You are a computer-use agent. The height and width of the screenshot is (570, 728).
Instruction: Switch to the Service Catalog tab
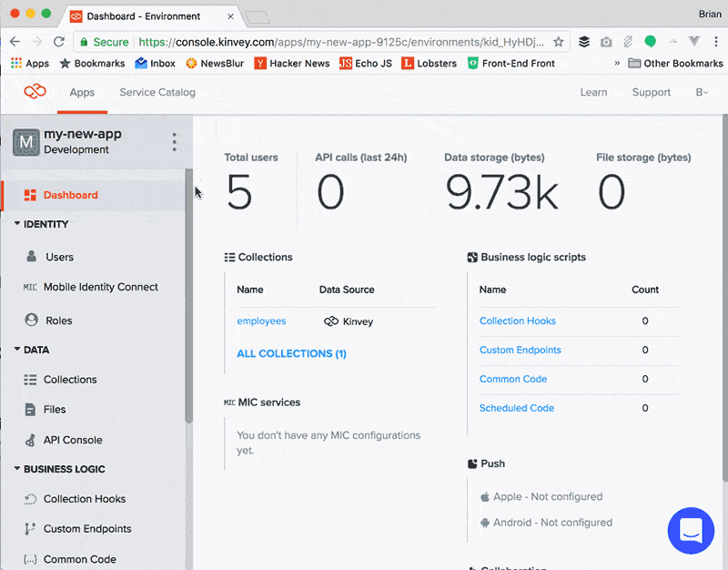point(157,92)
